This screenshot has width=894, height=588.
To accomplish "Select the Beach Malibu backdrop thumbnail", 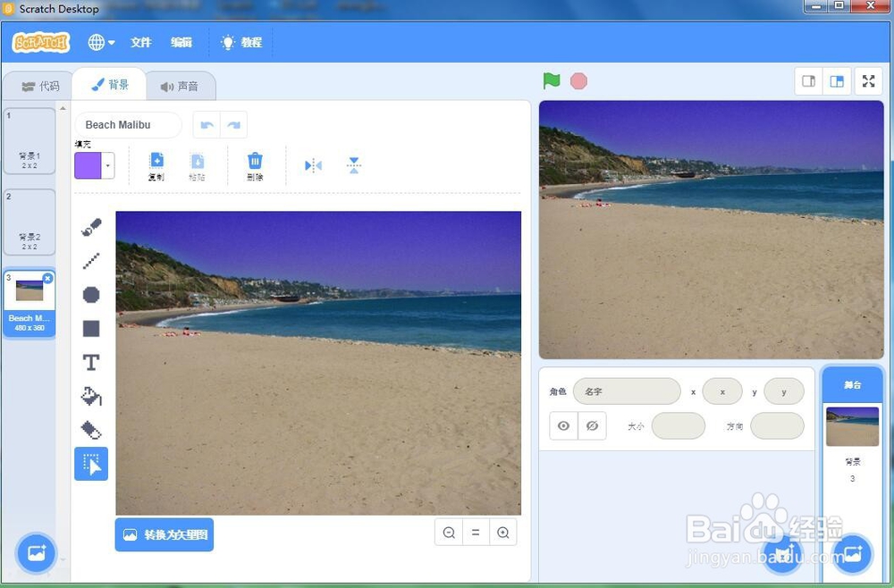I will point(30,304).
